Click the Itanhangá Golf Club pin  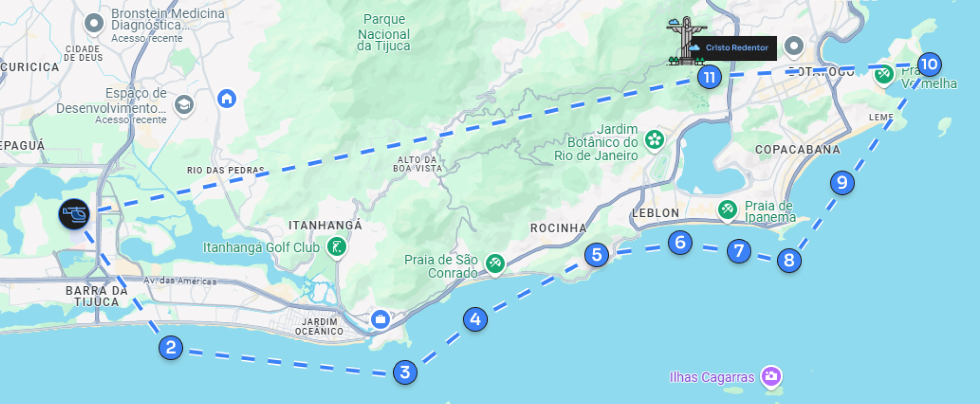pyautogui.click(x=337, y=248)
